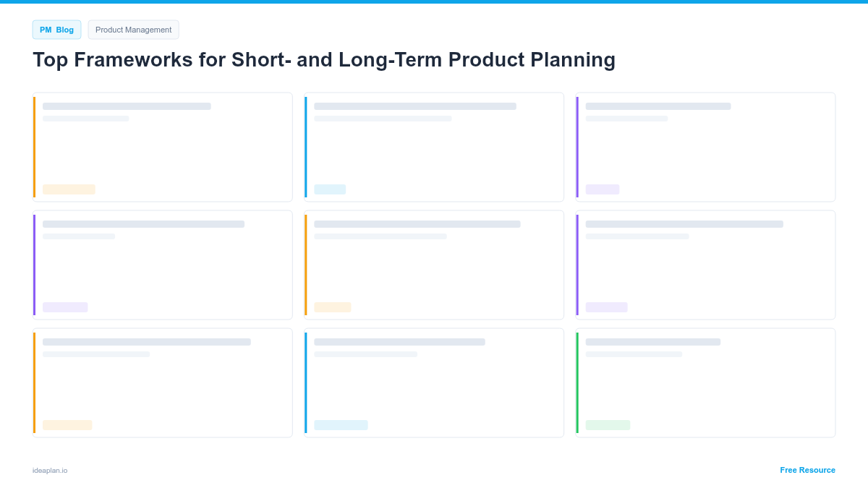Screen dimensions: 868x488
Task: Click purple tag pill in top-row last card
Action: [x=603, y=189]
